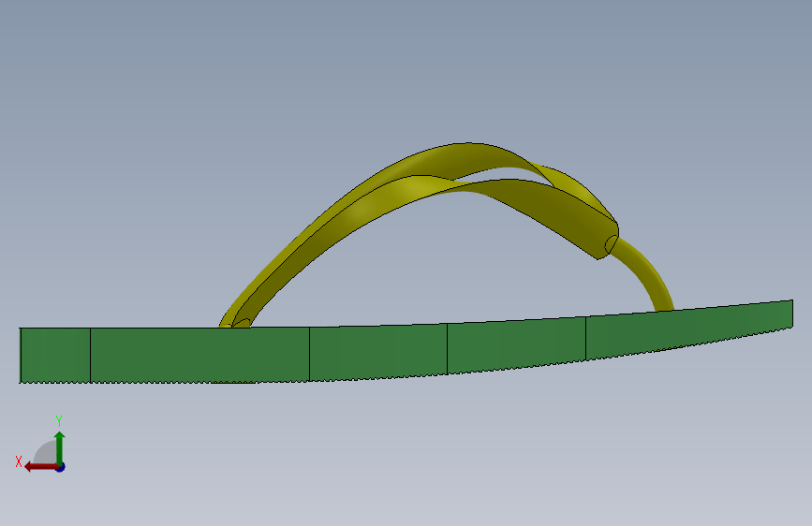Viewport: 812px width, 526px height.
Task: Click the blue Z axis dot of the triad
Action: click(61, 467)
